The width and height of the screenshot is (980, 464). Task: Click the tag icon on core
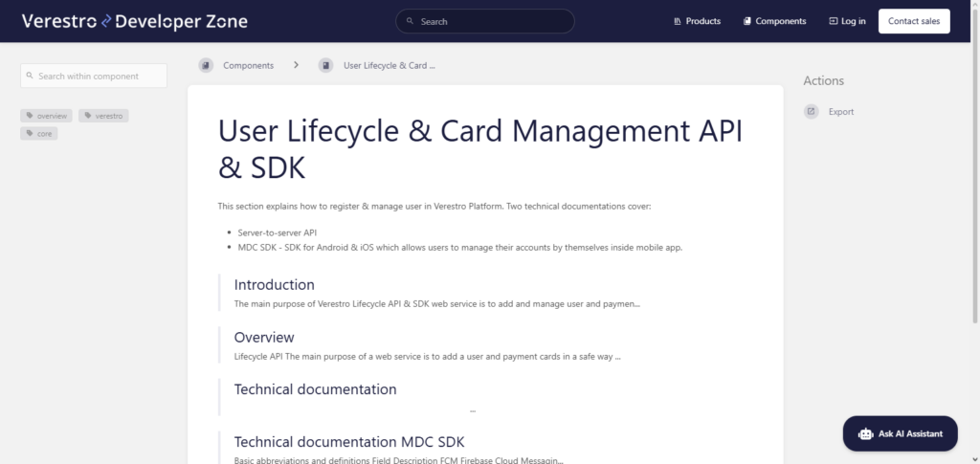click(30, 134)
